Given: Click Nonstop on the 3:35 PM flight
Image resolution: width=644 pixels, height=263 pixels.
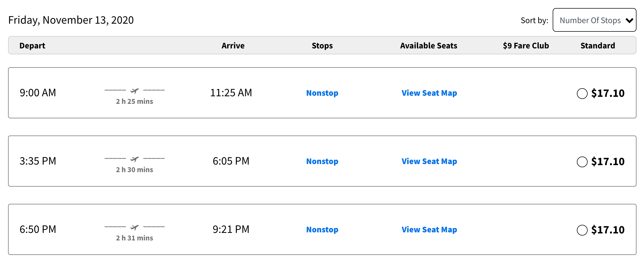Looking at the screenshot, I should click(322, 161).
